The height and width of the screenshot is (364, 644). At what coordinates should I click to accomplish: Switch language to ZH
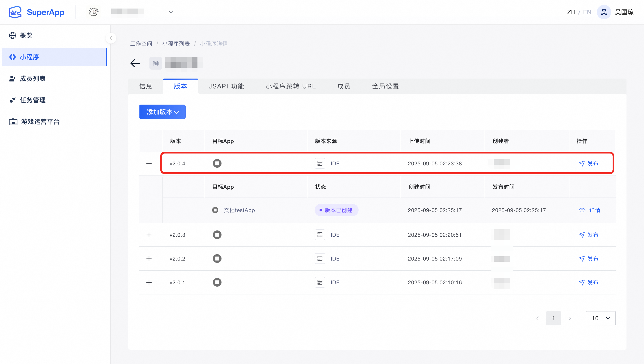tap(571, 12)
